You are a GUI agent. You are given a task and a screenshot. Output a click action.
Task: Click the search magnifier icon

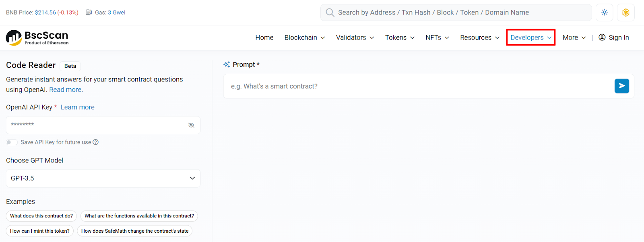pyautogui.click(x=330, y=13)
